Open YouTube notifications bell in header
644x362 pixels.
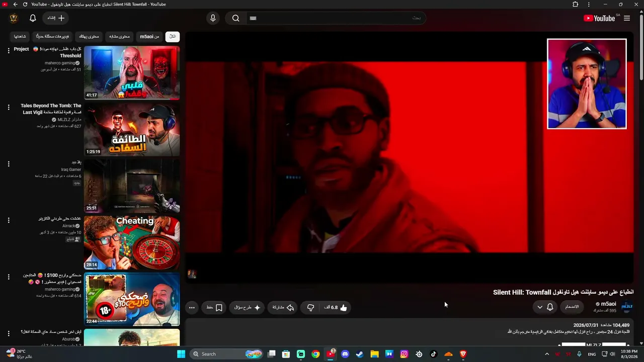coord(33,18)
